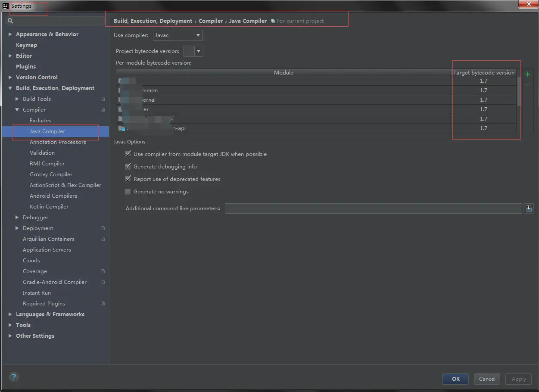Collapse Build, Execution, Deployment section

click(10, 88)
